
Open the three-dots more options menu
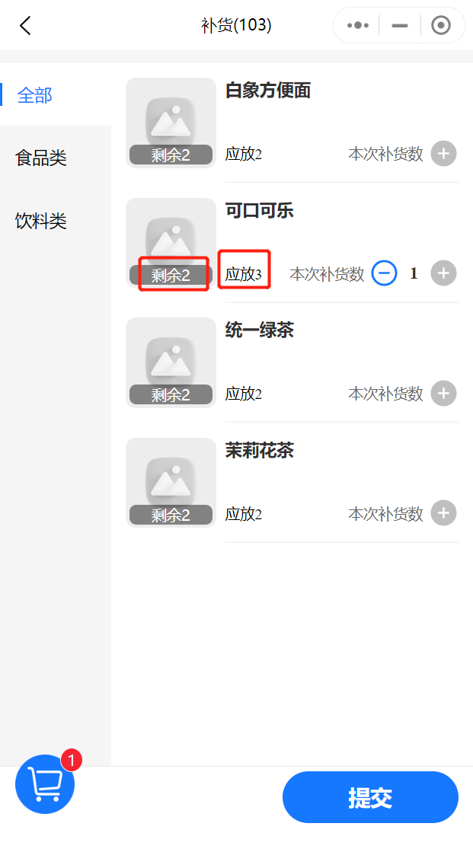358,25
